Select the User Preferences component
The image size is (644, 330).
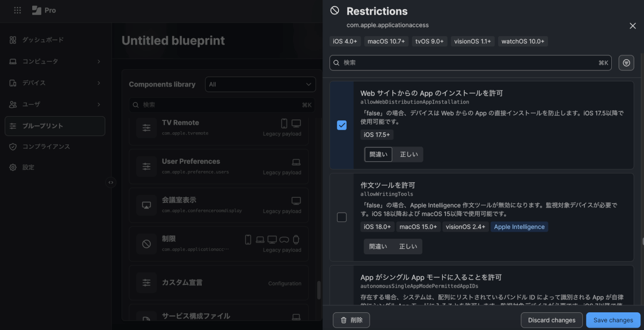point(218,167)
